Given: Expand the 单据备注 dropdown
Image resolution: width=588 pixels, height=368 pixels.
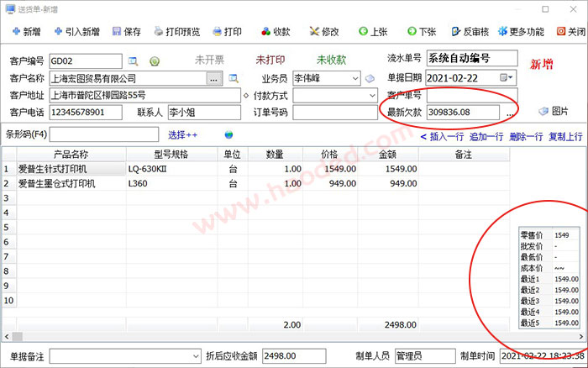Looking at the screenshot, I should click(x=196, y=356).
